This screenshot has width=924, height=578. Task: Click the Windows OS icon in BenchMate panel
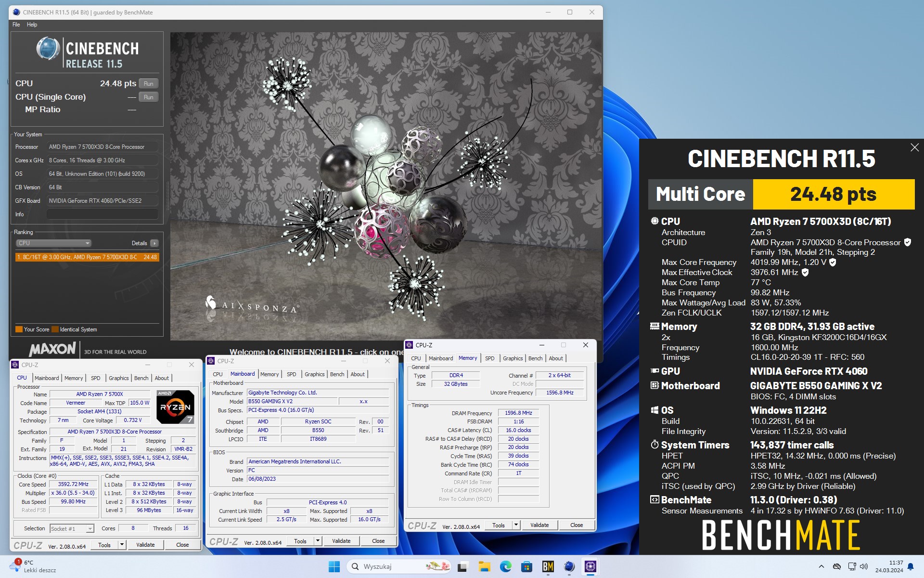pyautogui.click(x=654, y=410)
